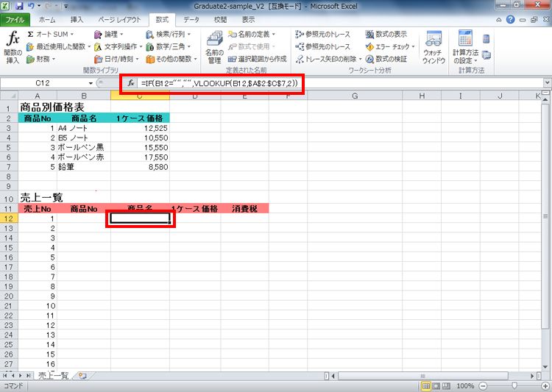Switch to the View (表示) tab

[248, 20]
